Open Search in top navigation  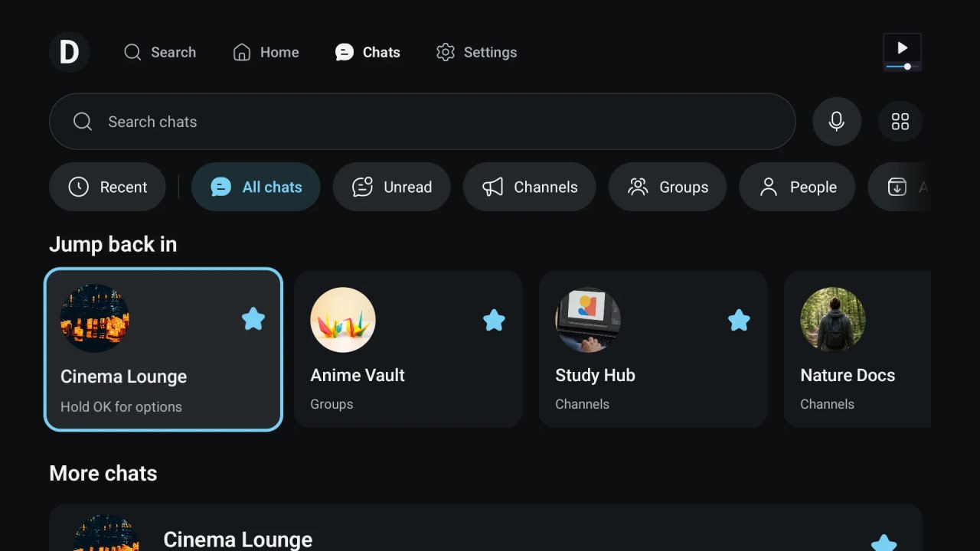160,52
